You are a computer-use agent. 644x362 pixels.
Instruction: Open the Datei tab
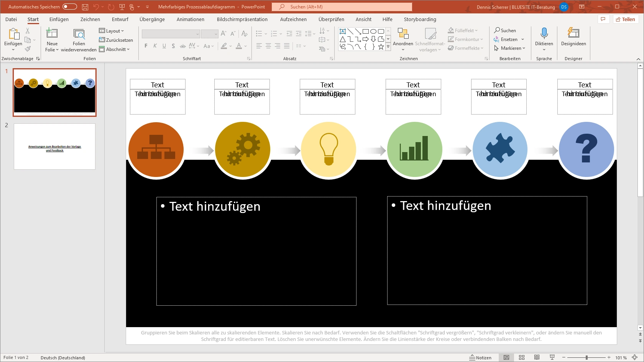tap(11, 19)
